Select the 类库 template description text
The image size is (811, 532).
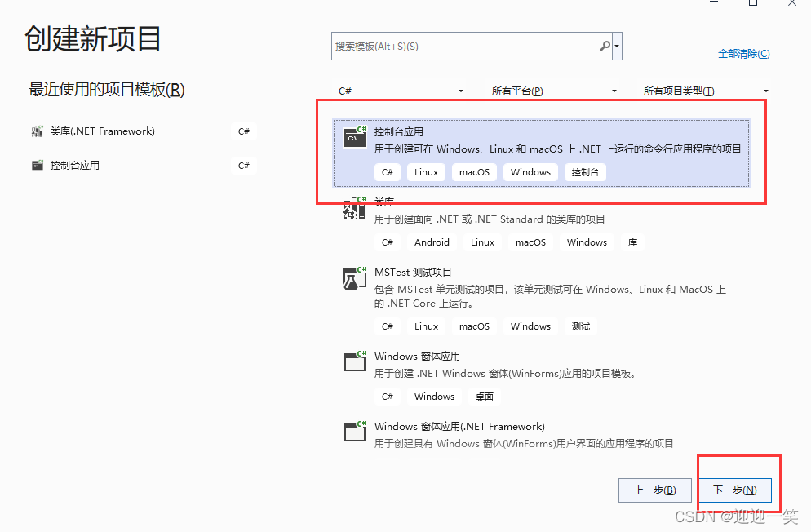tap(490, 219)
